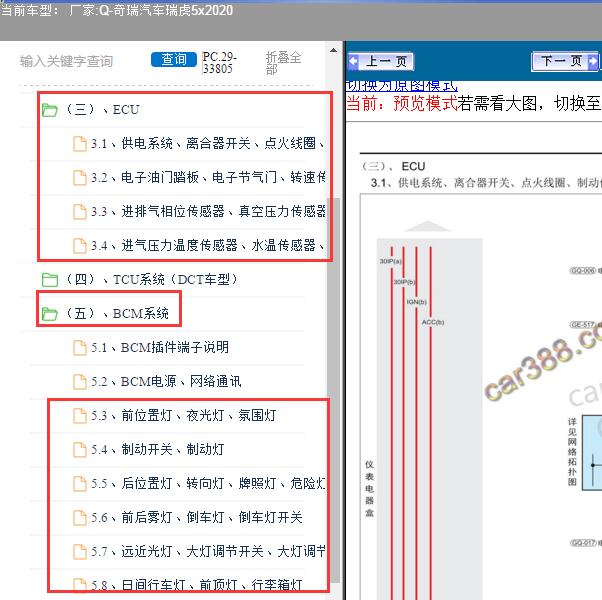Select （三）、ECU tree node text
This screenshot has width=602, height=600.
(102, 110)
